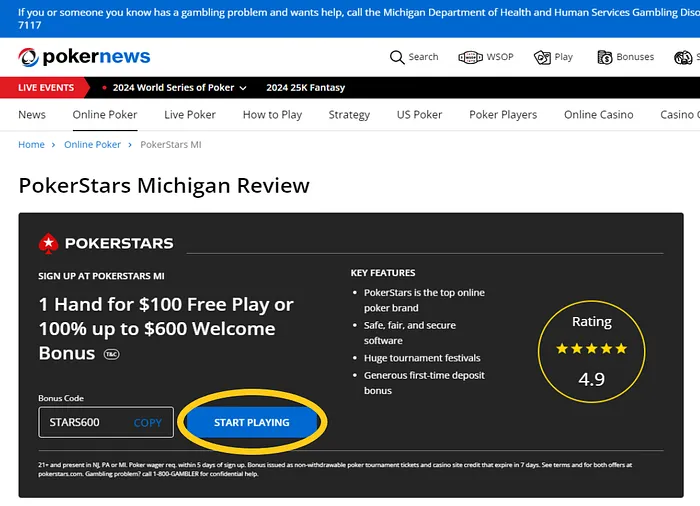Click the 'Safe, fair, and secure software' feature
This screenshot has width=700, height=506.
[x=410, y=333]
